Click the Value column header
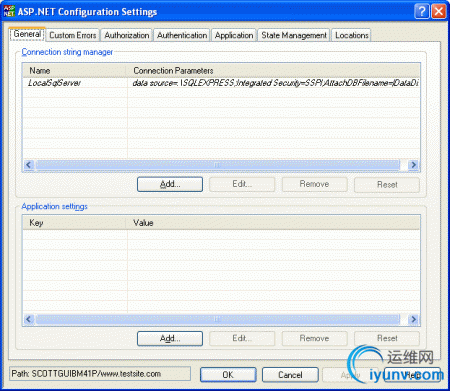 pyautogui.click(x=273, y=223)
